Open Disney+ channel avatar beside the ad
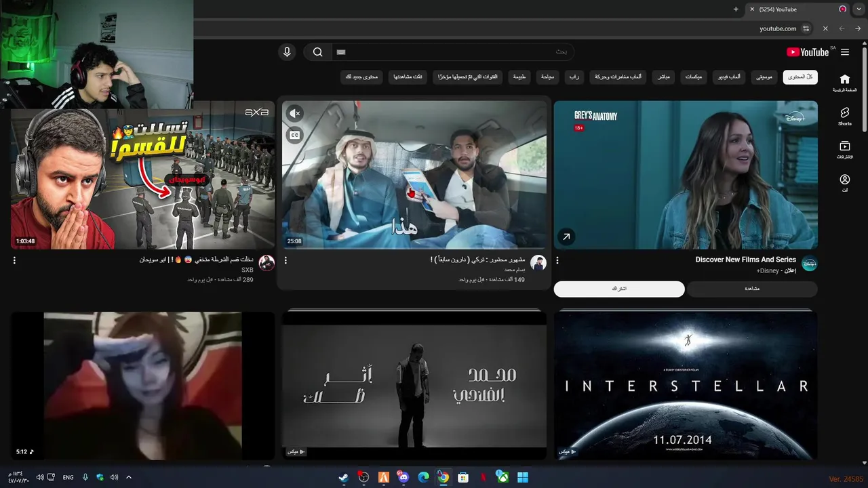868x488 pixels. (x=810, y=264)
